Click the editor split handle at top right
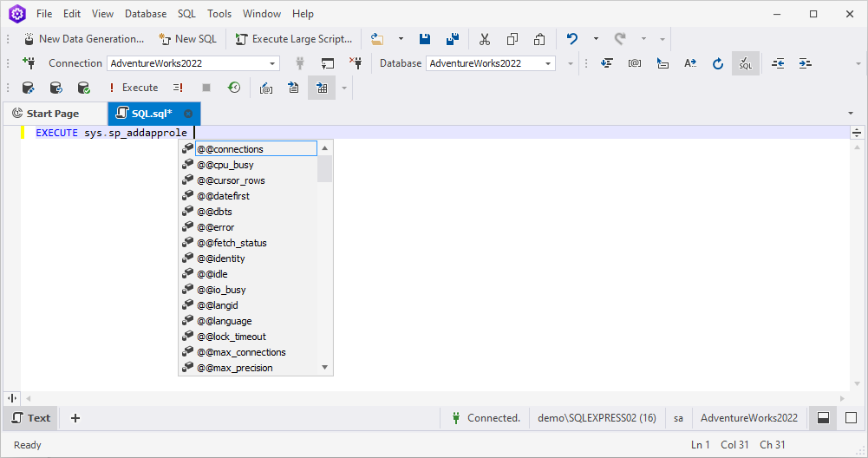The image size is (868, 458). 857,133
